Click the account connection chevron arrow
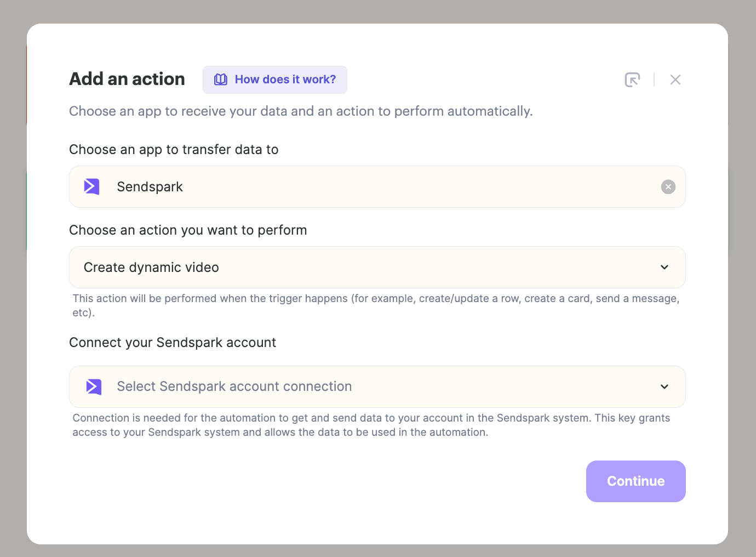The image size is (756, 557). coord(665,387)
